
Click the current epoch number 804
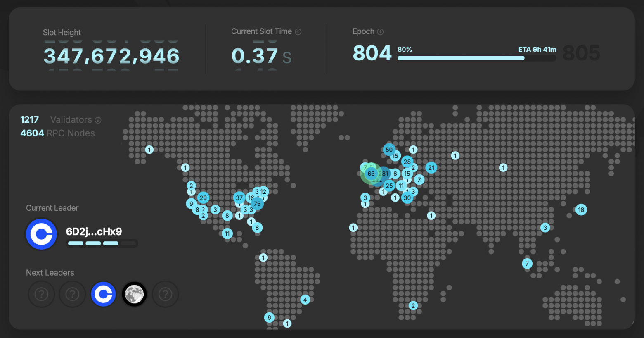pyautogui.click(x=372, y=53)
